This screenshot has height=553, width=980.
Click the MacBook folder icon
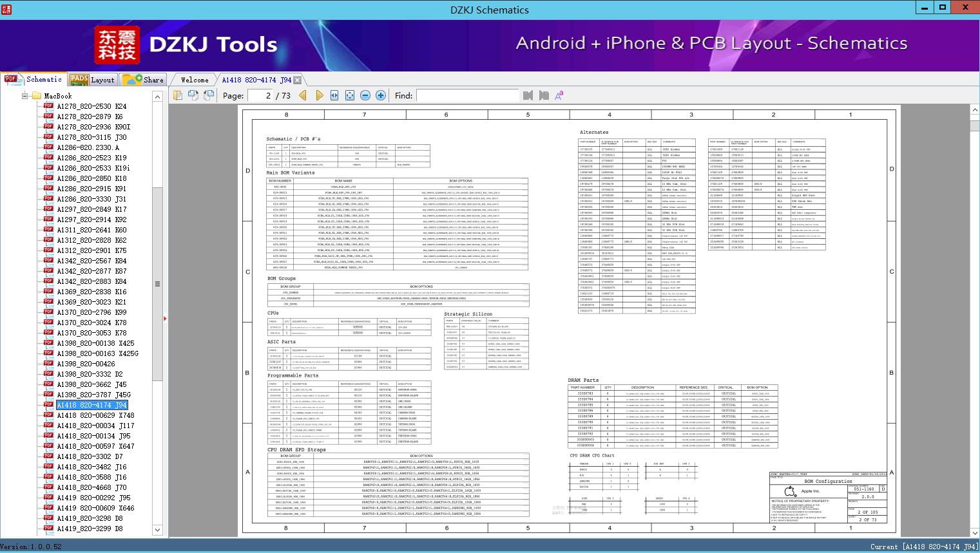click(x=37, y=96)
